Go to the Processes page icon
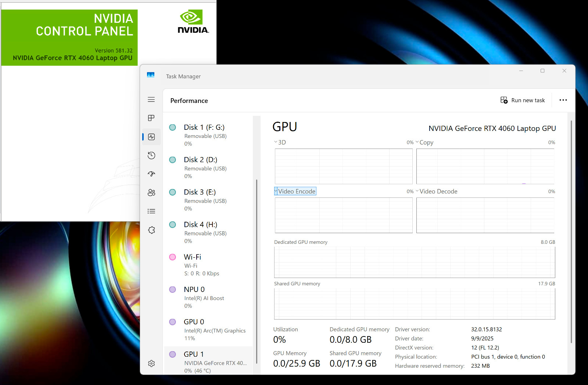The width and height of the screenshot is (588, 385). click(x=151, y=118)
